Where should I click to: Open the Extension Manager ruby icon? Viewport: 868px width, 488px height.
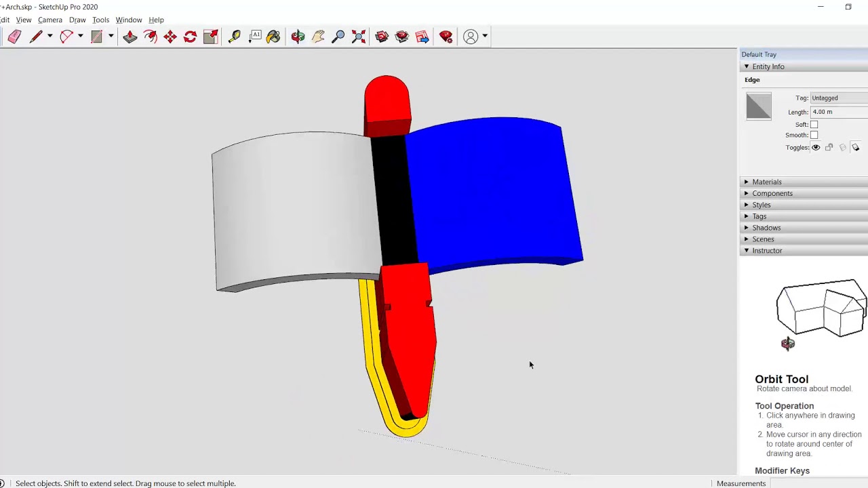point(446,37)
